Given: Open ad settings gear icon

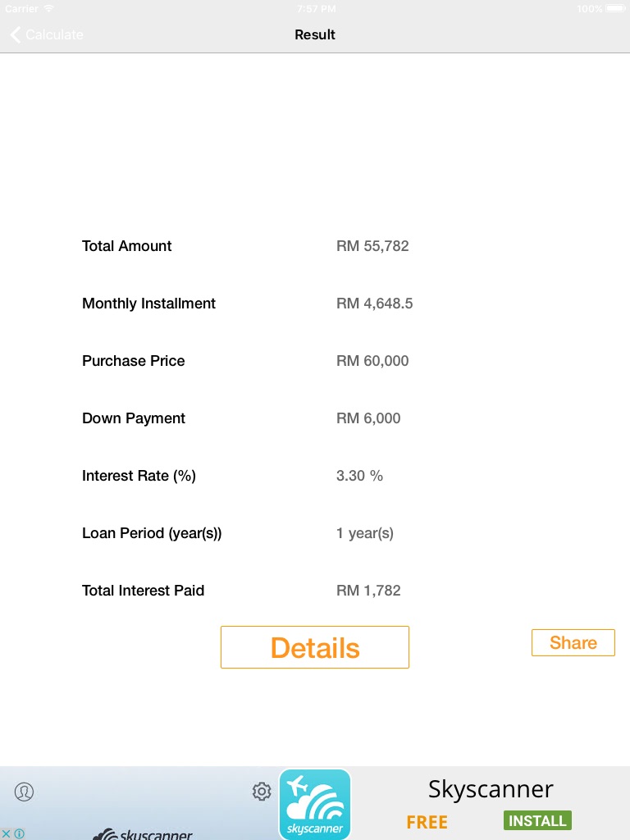Looking at the screenshot, I should [262, 792].
